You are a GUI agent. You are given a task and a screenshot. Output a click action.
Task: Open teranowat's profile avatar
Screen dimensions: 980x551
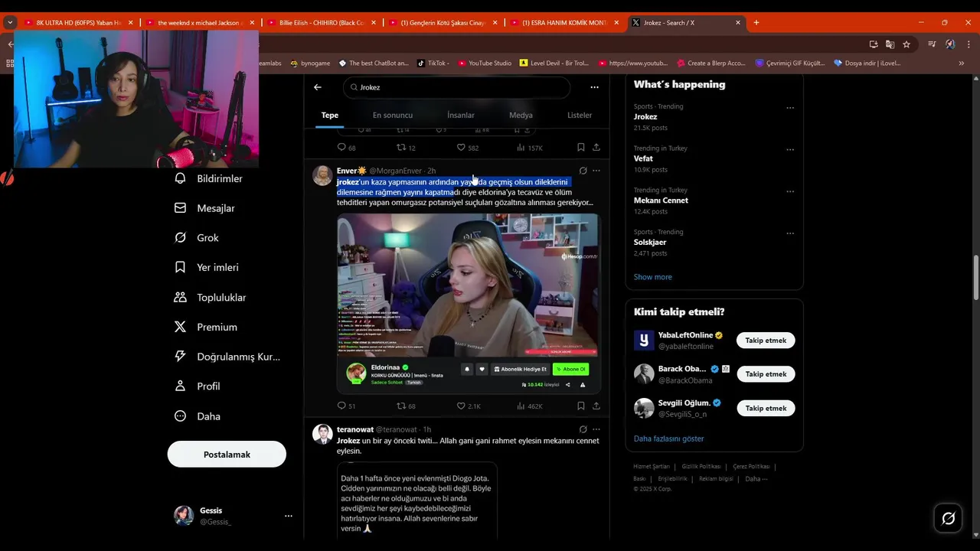[x=322, y=434]
